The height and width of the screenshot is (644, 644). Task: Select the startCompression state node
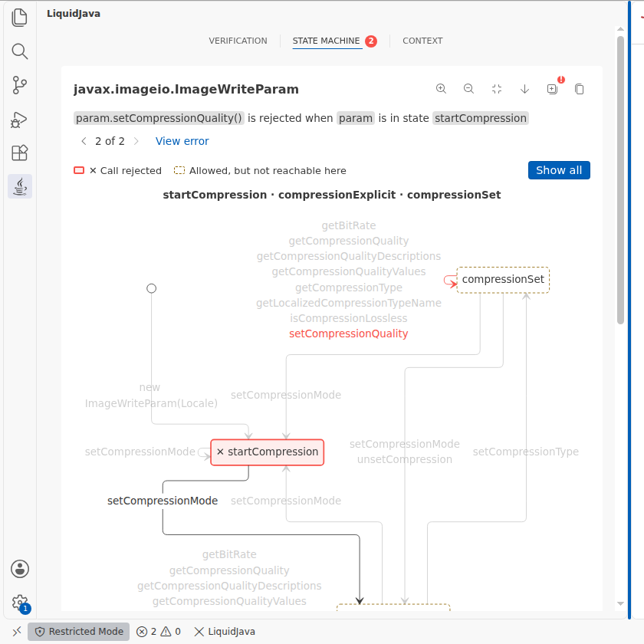coord(268,452)
